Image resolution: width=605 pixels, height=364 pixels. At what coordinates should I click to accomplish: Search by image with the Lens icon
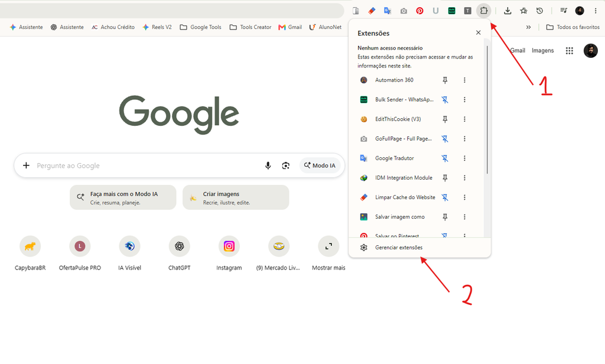coord(285,165)
